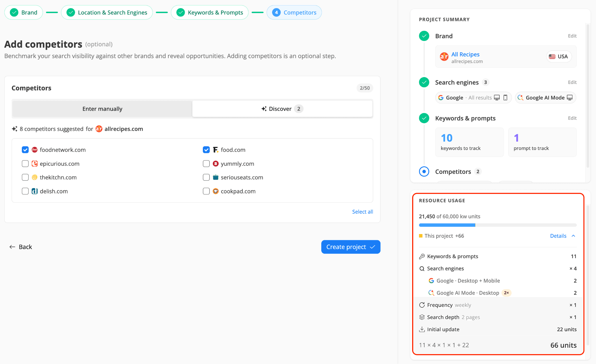The height and width of the screenshot is (364, 596).
Task: Check the foodnetwork.com competitor checkbox
Action: pos(25,150)
